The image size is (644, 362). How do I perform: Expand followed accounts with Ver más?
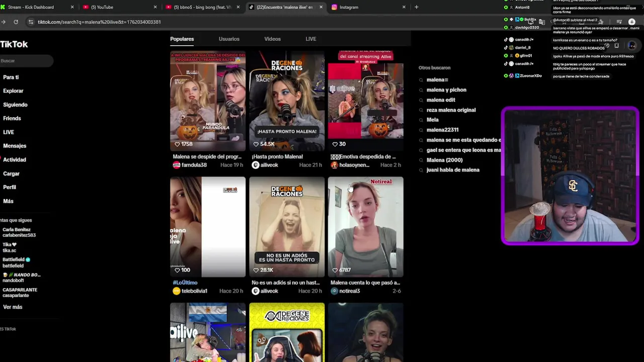point(13,307)
